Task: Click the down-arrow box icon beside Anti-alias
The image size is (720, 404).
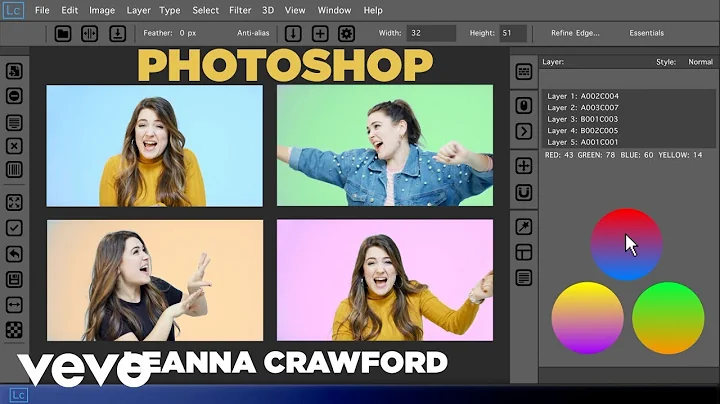Action: click(x=293, y=34)
